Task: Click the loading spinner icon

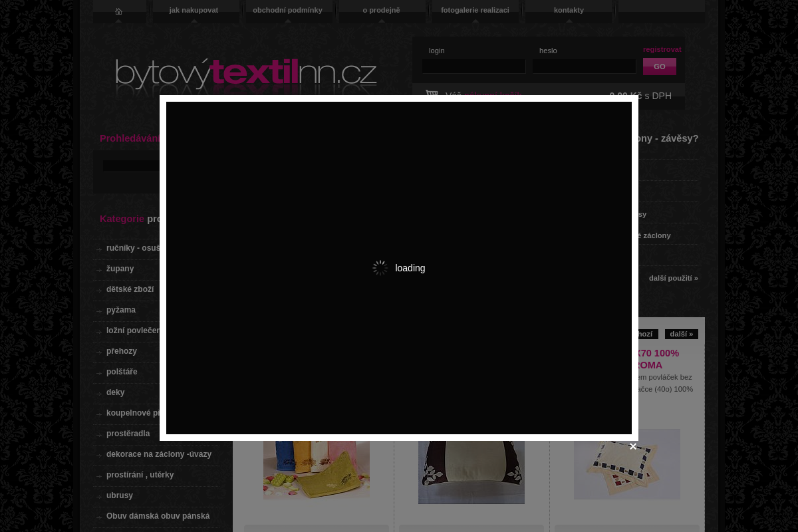Action: 380,268
